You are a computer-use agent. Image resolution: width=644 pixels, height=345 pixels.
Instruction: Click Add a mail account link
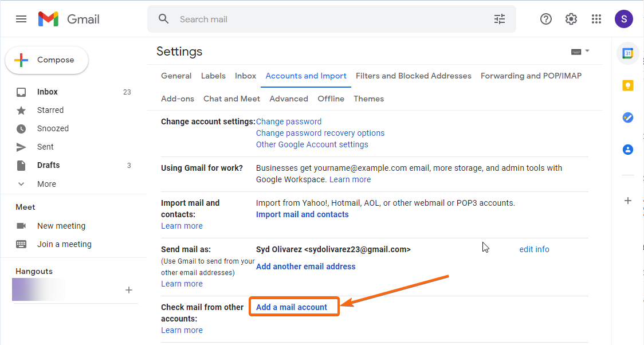tap(292, 307)
